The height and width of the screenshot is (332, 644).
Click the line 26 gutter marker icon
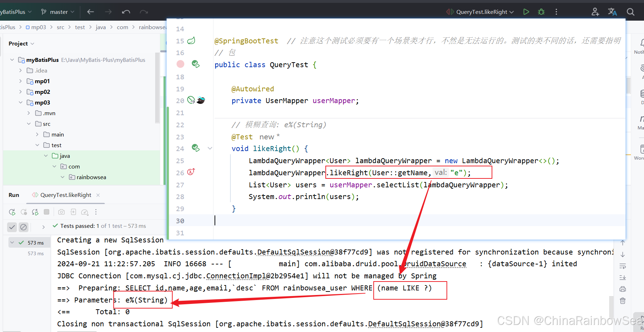click(x=191, y=172)
